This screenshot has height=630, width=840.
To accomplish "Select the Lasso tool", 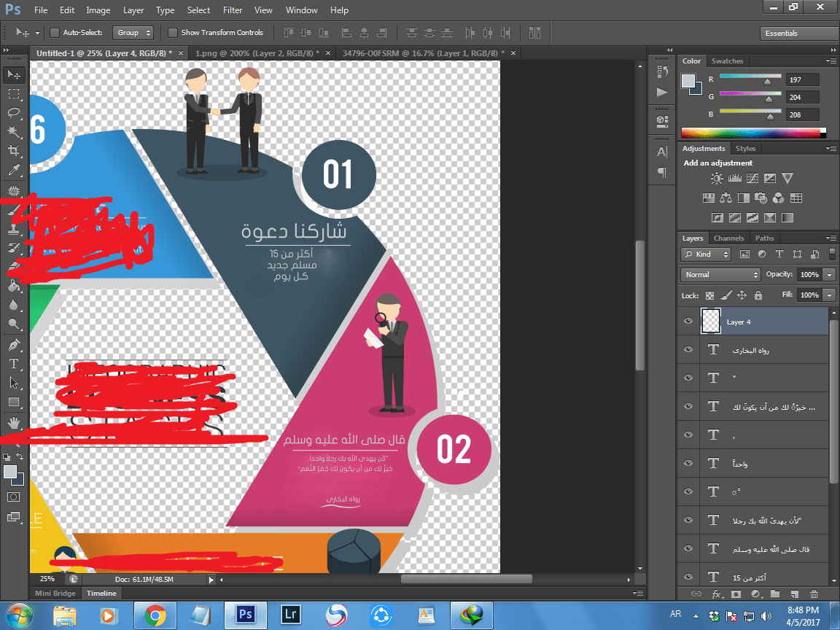I will pyautogui.click(x=14, y=113).
